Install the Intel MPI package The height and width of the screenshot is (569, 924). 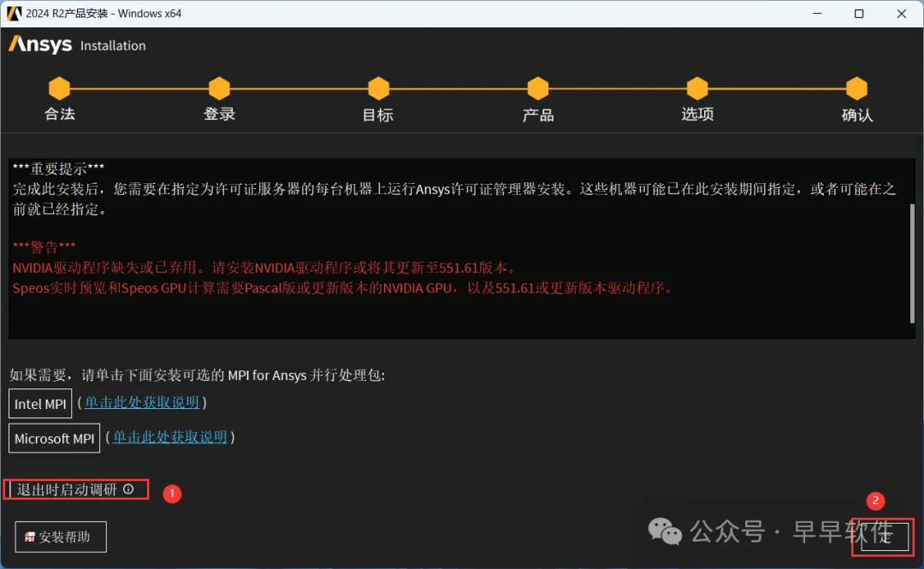[x=40, y=404]
